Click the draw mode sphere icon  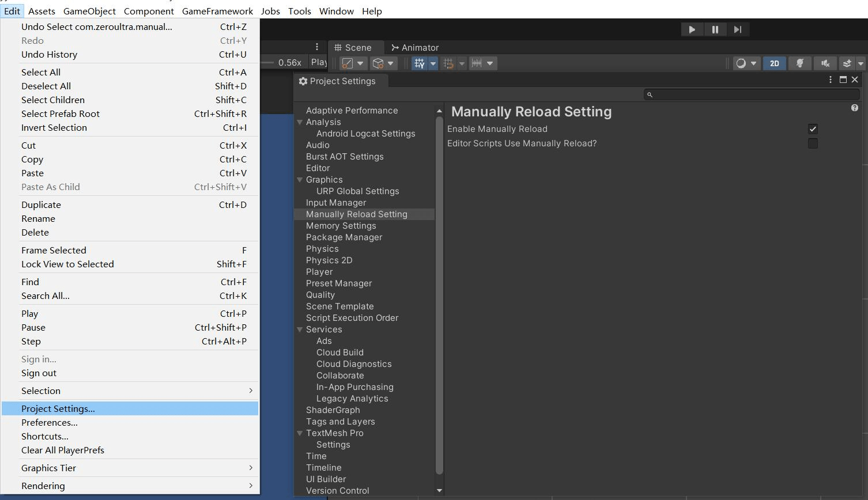741,63
